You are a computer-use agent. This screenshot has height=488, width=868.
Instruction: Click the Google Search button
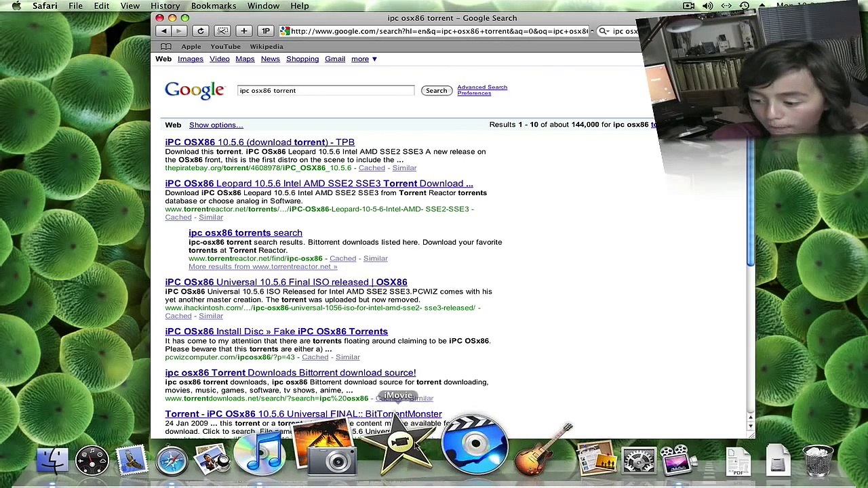(x=436, y=91)
